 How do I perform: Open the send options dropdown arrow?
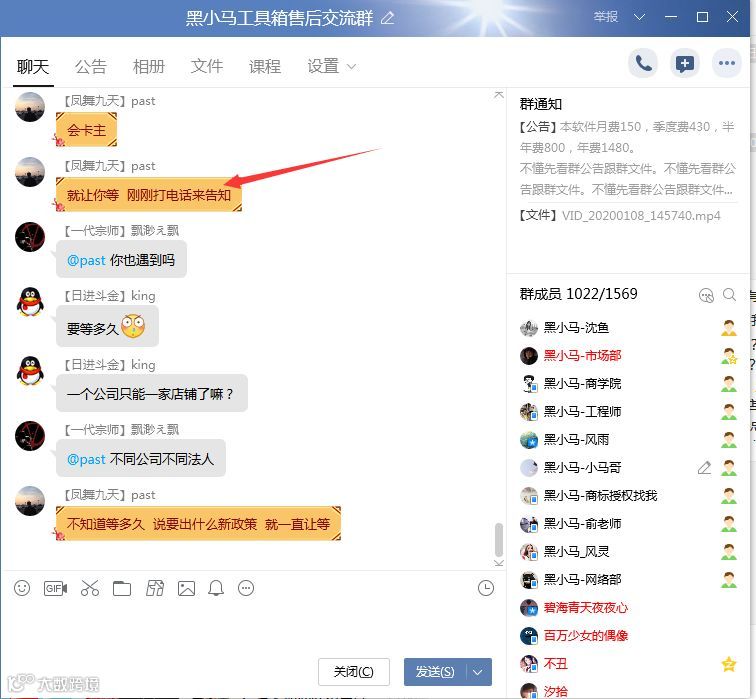point(478,672)
